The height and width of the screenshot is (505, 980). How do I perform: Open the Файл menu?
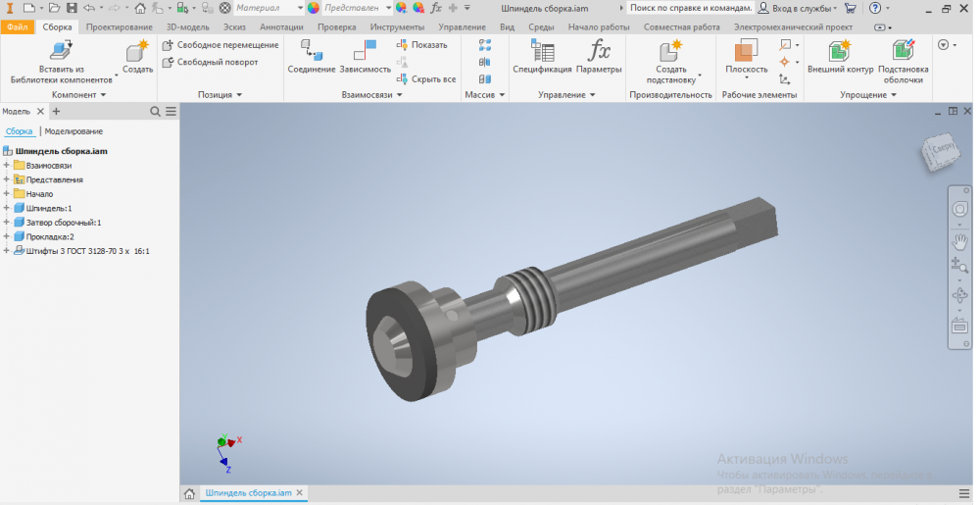(17, 26)
